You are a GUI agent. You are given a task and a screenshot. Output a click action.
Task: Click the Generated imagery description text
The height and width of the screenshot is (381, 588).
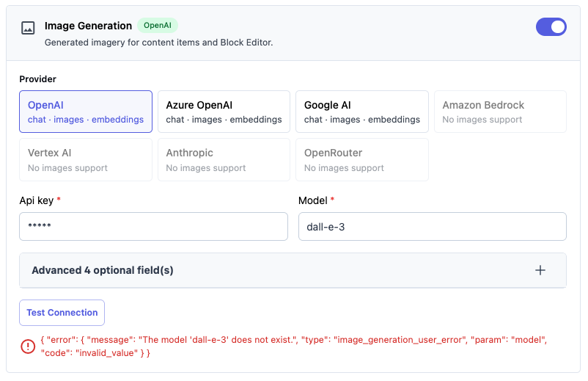tap(158, 43)
